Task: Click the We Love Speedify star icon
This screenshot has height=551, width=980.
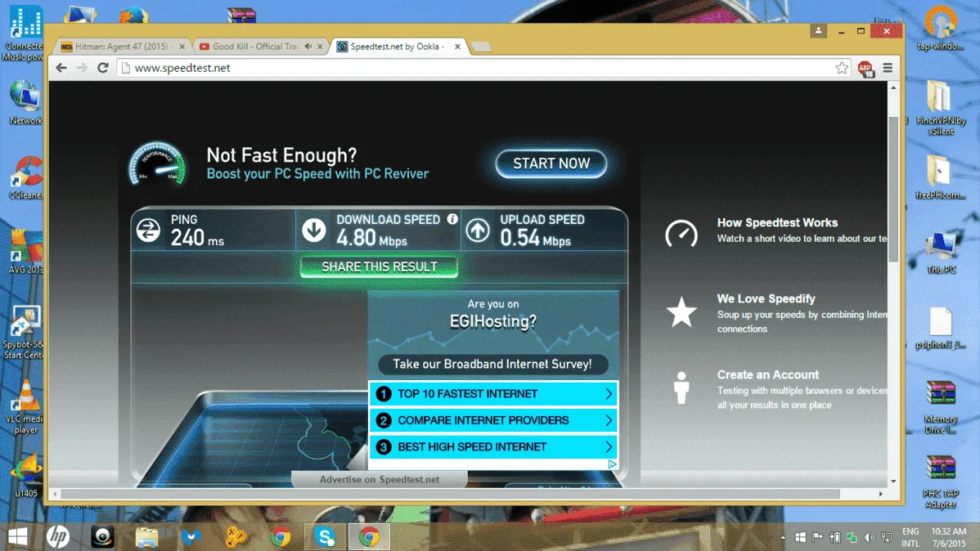Action: [x=681, y=311]
